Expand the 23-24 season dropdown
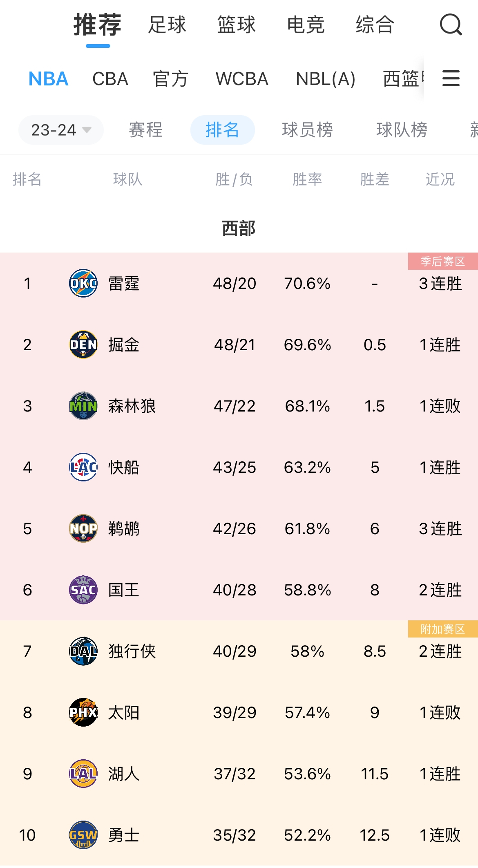This screenshot has height=868, width=478. [x=61, y=130]
